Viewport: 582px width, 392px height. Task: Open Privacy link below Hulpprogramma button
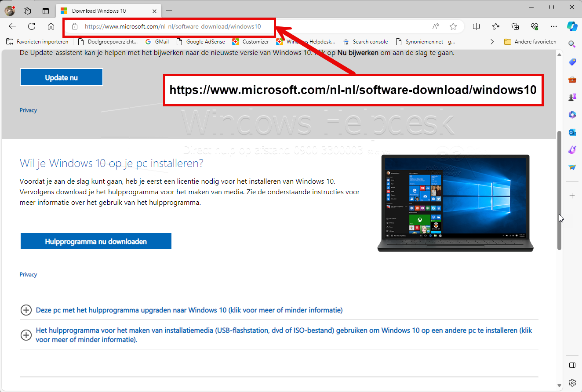tap(28, 275)
